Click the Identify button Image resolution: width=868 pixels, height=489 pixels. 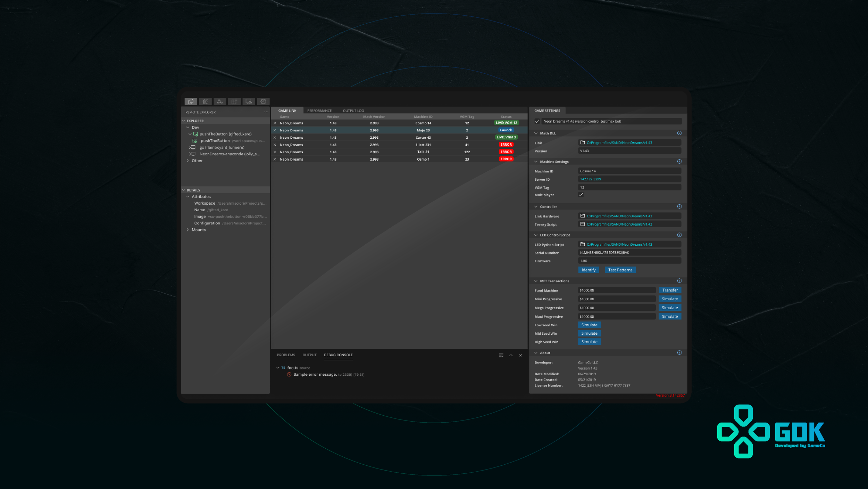pyautogui.click(x=589, y=270)
